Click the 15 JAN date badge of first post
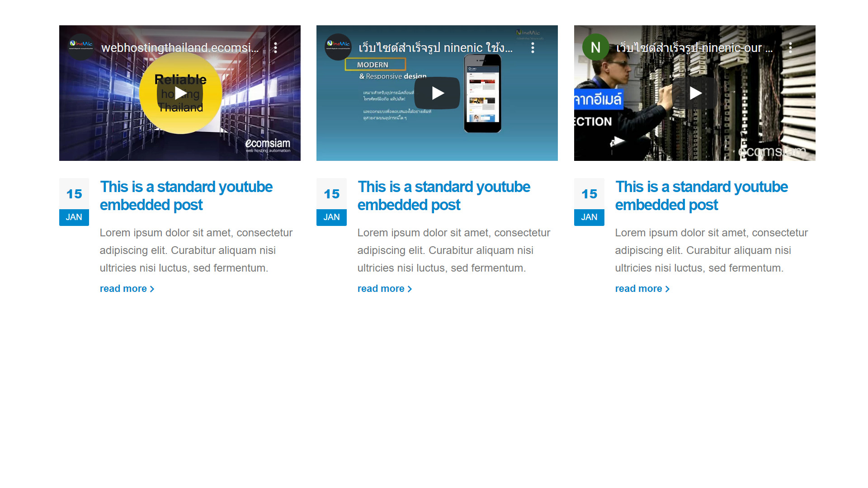Image resolution: width=868 pixels, height=488 pixels. (74, 202)
